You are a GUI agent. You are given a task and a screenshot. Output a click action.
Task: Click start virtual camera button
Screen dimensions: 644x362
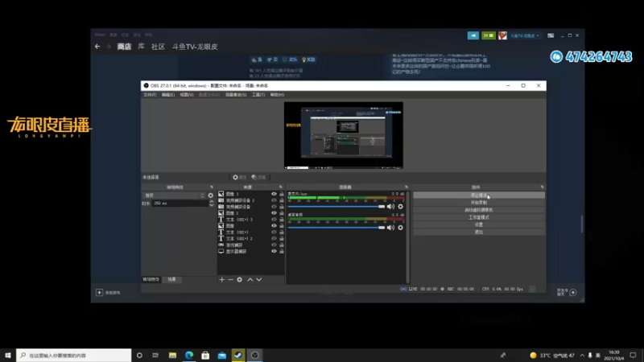[479, 210]
